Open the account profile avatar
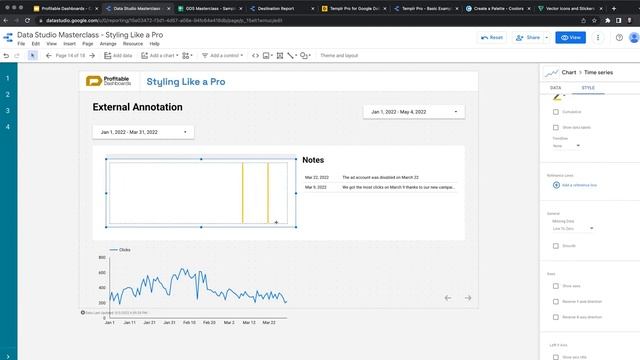The width and height of the screenshot is (640, 360). (634, 38)
